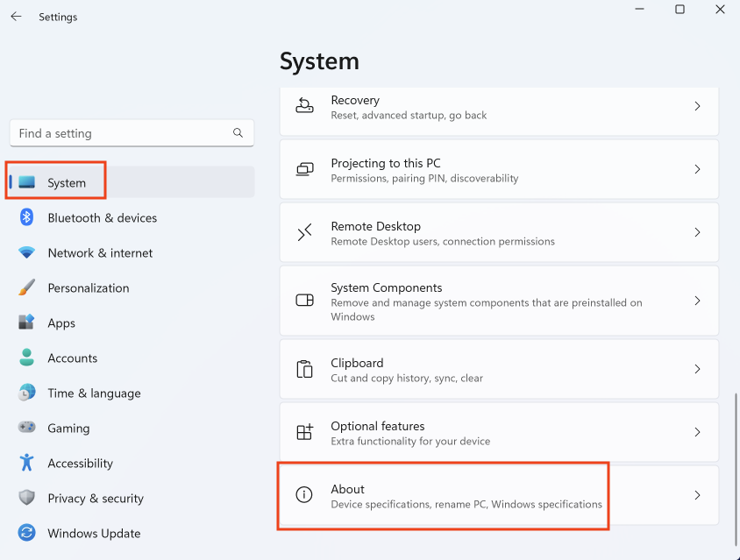Open the Remote Desktop chevron arrow

click(x=697, y=232)
